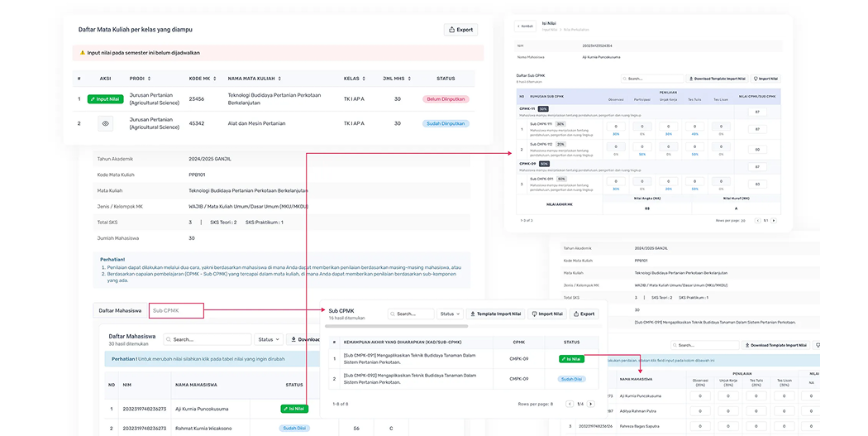
Task: Click Template Import Nilai button in Sub CPMK popup
Action: point(495,314)
